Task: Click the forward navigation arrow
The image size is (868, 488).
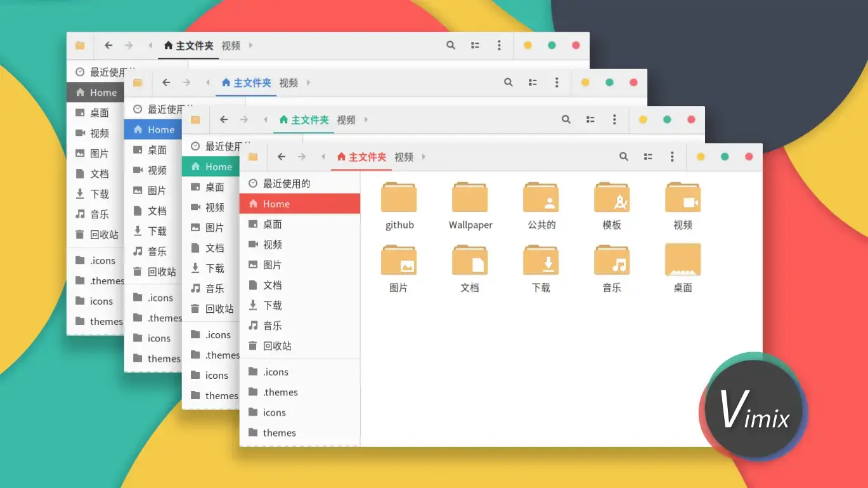Action: click(302, 156)
